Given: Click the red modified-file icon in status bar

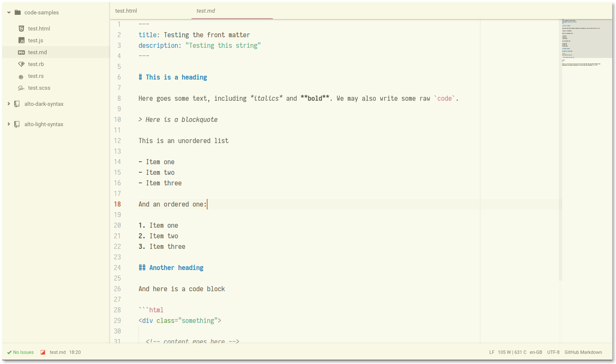Looking at the screenshot, I should 43,352.
